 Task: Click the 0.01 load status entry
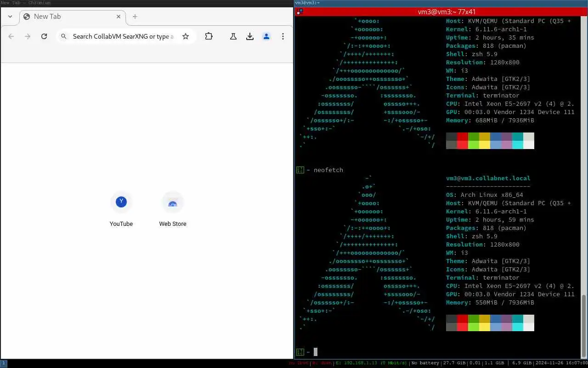coord(475,363)
